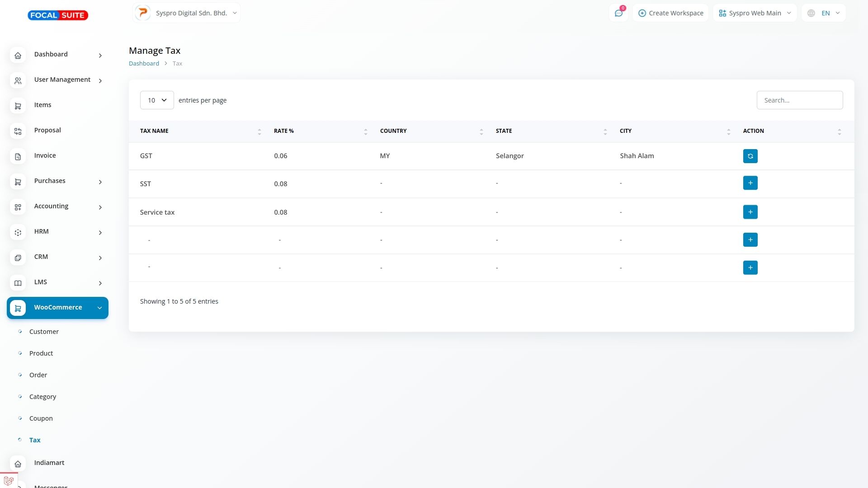Viewport: 868px width, 488px height.
Task: Click the Items cart icon in sidebar
Action: [x=18, y=106]
